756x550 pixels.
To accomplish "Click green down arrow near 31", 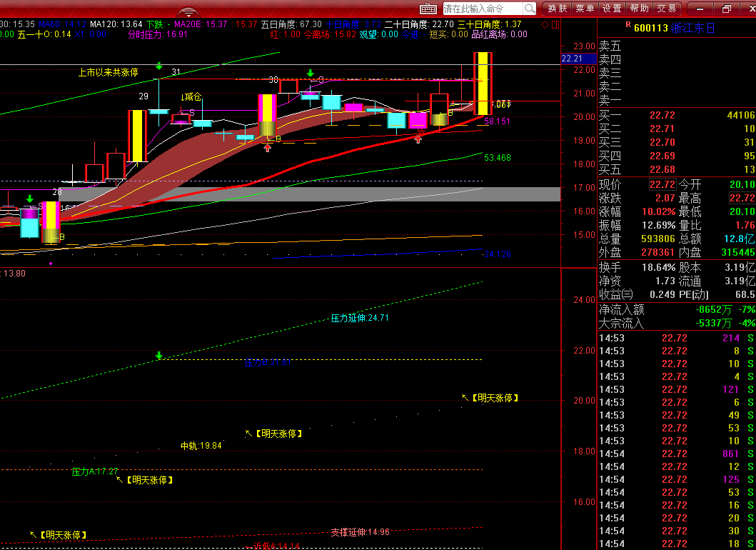I will tap(159, 66).
